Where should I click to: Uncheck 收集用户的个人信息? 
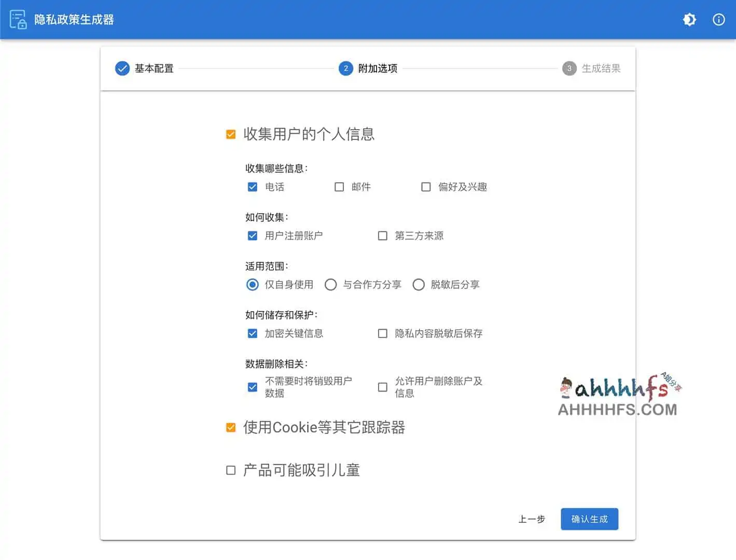pyautogui.click(x=231, y=134)
